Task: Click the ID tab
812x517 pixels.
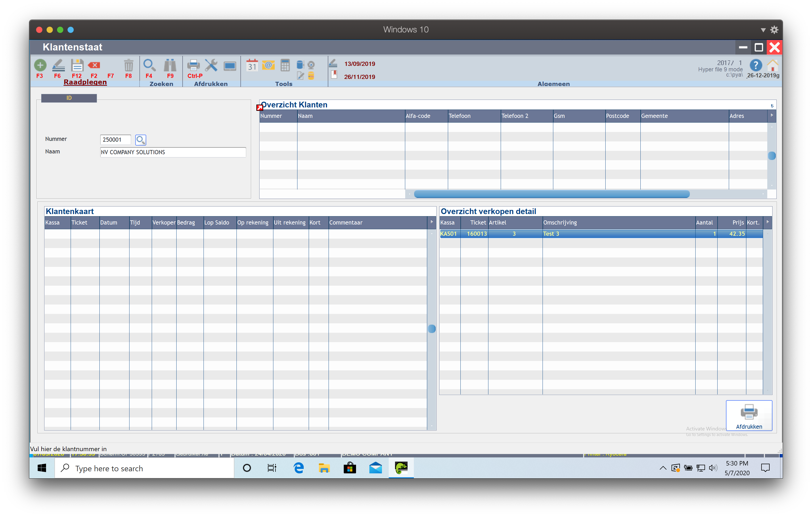Action: (69, 98)
